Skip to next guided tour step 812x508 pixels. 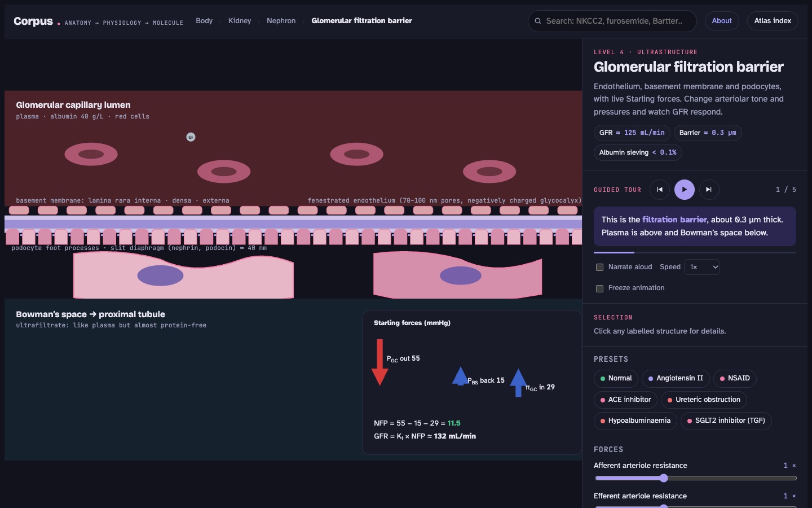click(709, 190)
